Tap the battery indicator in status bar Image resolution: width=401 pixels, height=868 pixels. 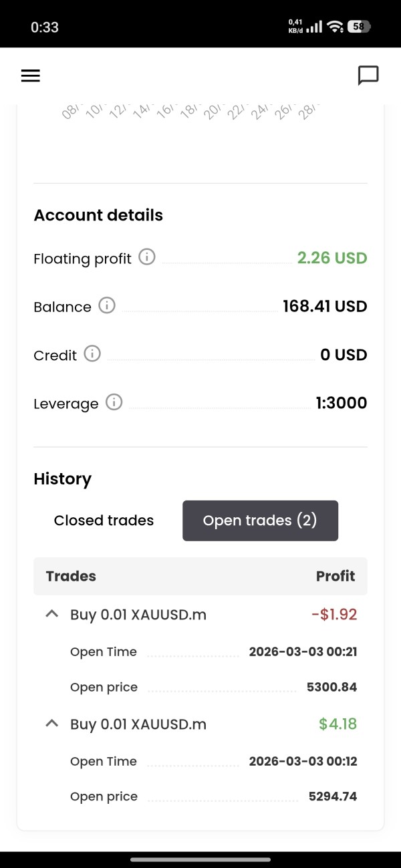[360, 27]
